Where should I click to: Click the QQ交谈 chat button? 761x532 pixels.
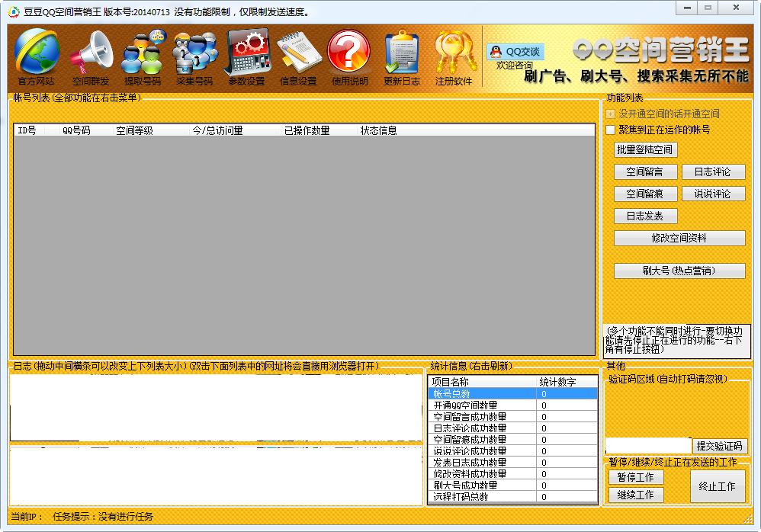(515, 51)
